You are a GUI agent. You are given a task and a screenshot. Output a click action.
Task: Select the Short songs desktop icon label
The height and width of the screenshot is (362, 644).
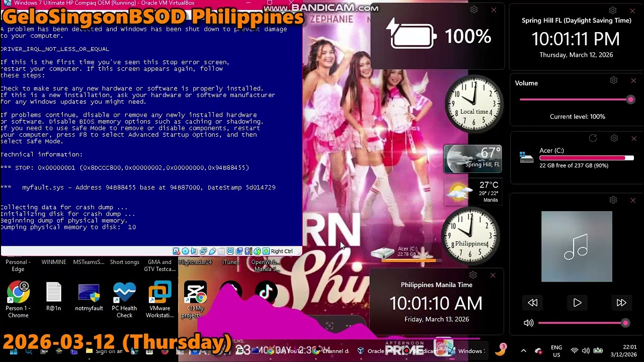124,262
